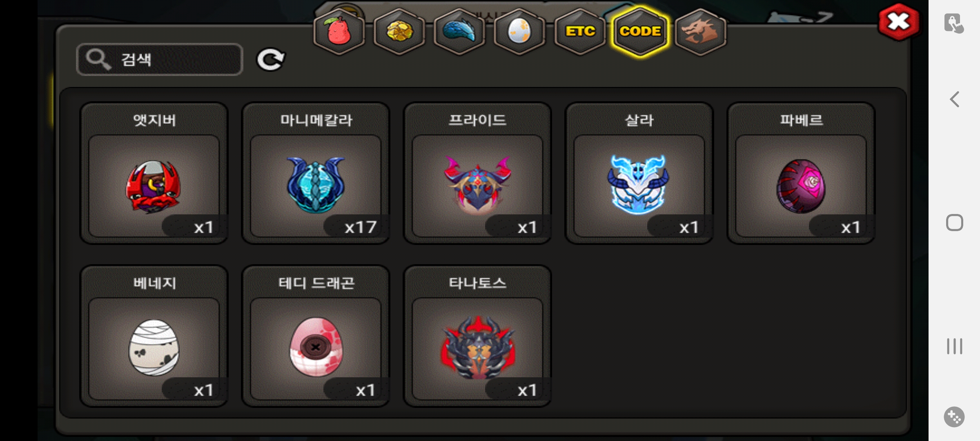The image size is (980, 441).
Task: Tap the Android back navigation arrow
Action: click(x=954, y=99)
